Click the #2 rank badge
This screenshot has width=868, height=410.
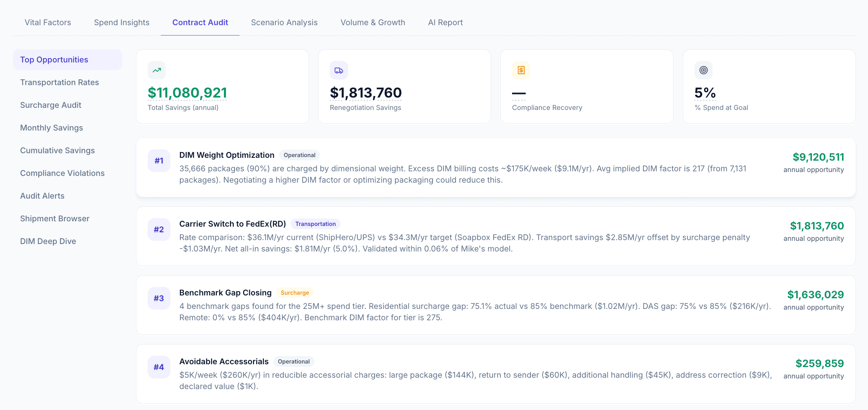tap(159, 229)
